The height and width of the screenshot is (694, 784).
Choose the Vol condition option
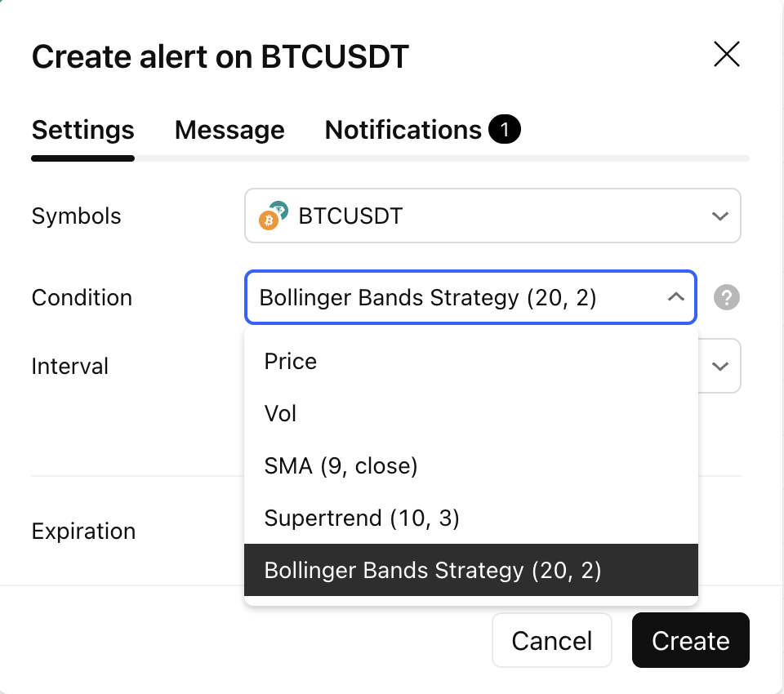pyautogui.click(x=280, y=413)
